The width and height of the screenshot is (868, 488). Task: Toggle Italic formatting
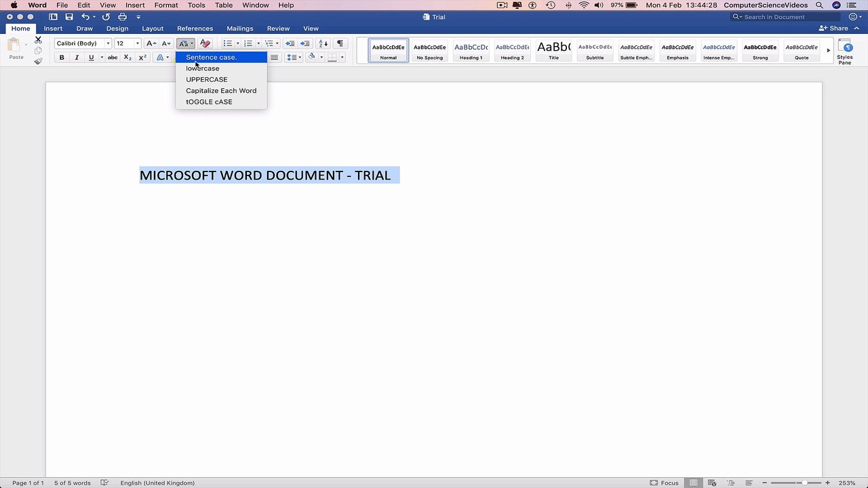coord(77,58)
